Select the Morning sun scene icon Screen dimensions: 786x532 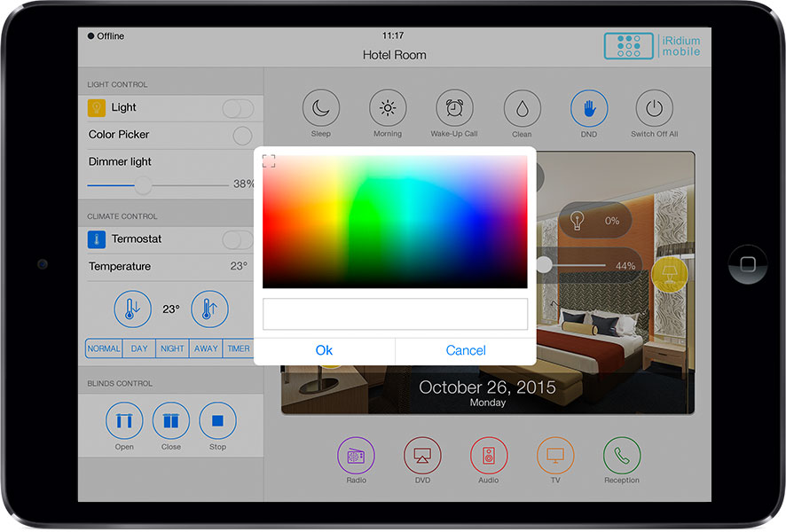388,109
